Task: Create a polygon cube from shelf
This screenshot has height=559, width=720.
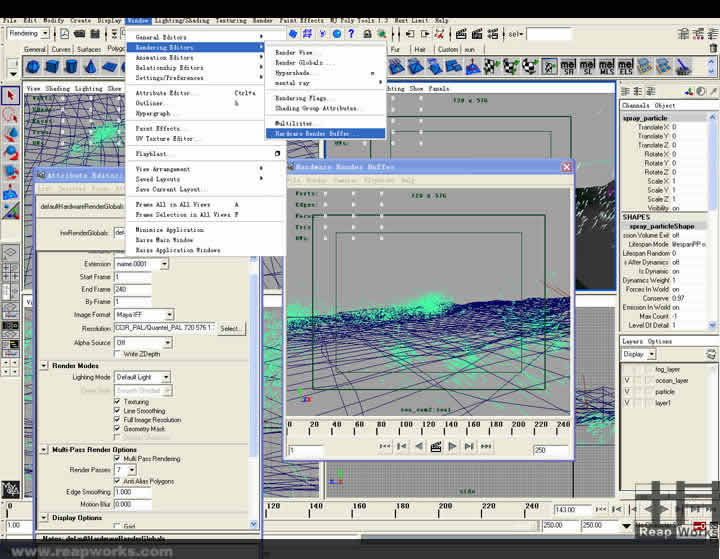Action: (52, 67)
